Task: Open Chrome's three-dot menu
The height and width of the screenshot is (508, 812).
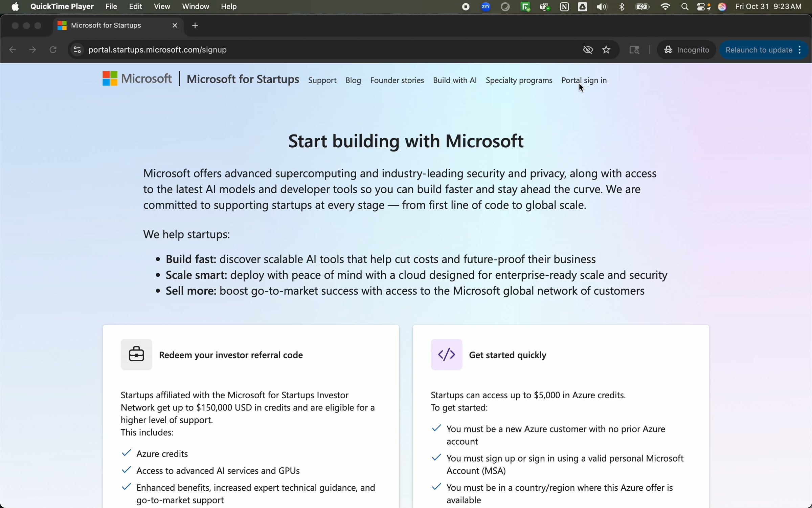Action: [x=799, y=50]
